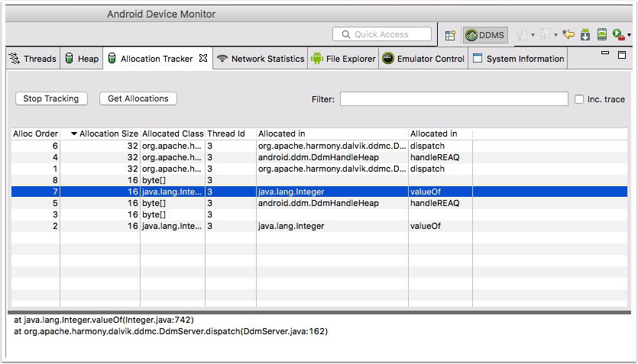
Task: Switch to the Heap tab
Action: point(82,59)
